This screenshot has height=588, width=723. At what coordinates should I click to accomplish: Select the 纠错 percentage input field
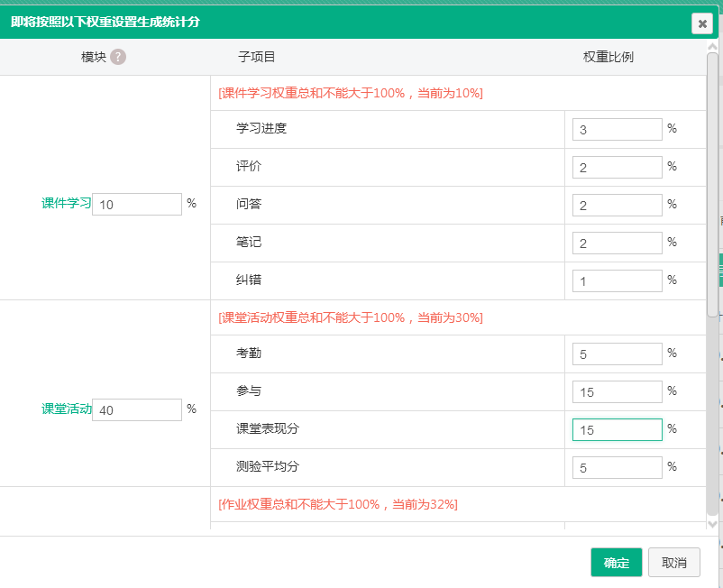point(617,280)
